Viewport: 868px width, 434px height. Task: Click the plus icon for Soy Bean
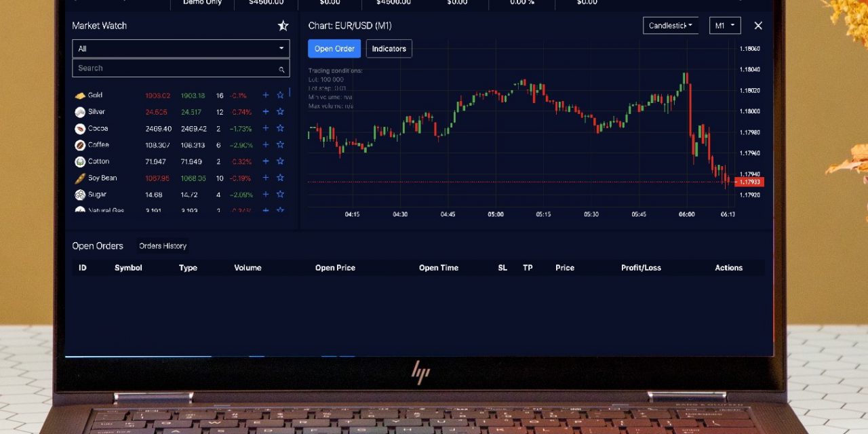pos(266,178)
